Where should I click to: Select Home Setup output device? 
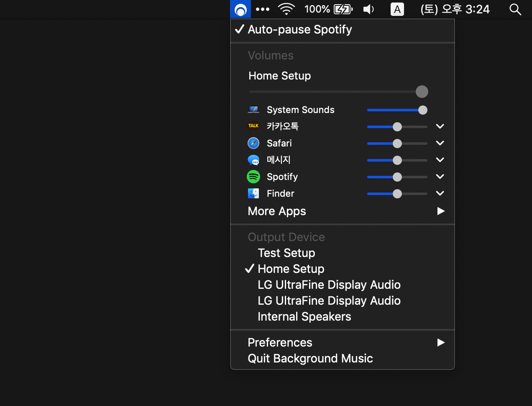pyautogui.click(x=343, y=269)
